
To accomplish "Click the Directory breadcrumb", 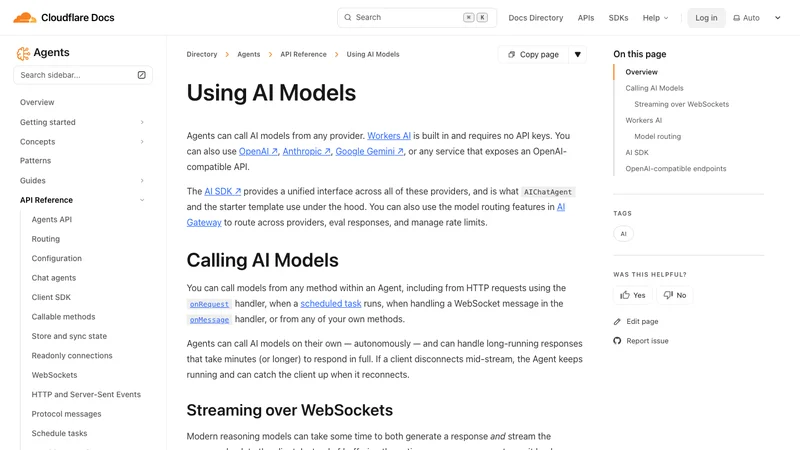I will (x=202, y=54).
